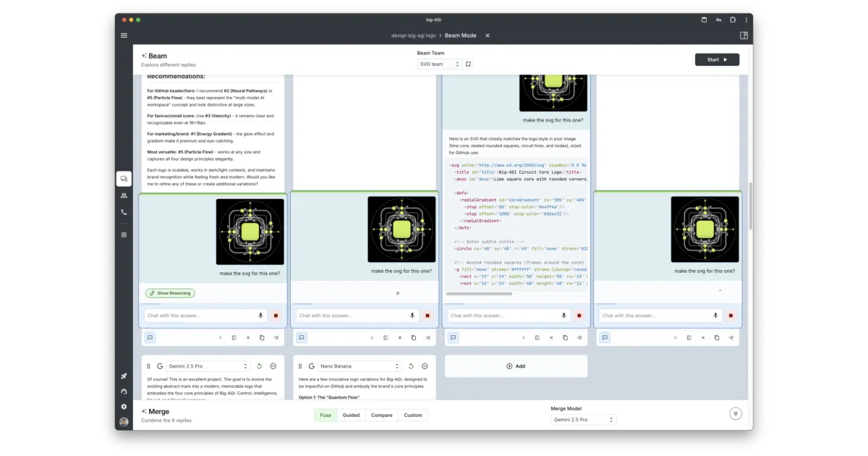Toggle the chat bubble under the third beam column

(x=454, y=337)
